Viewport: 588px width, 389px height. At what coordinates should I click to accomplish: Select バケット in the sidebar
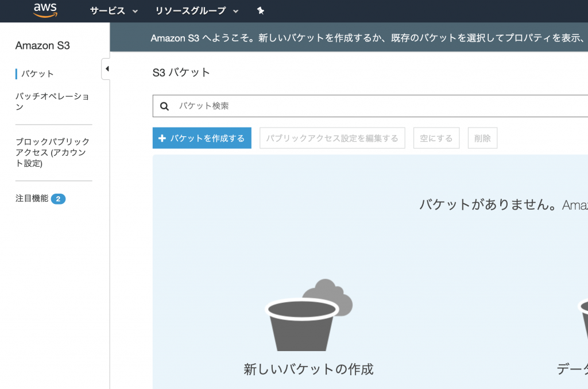pyautogui.click(x=37, y=74)
